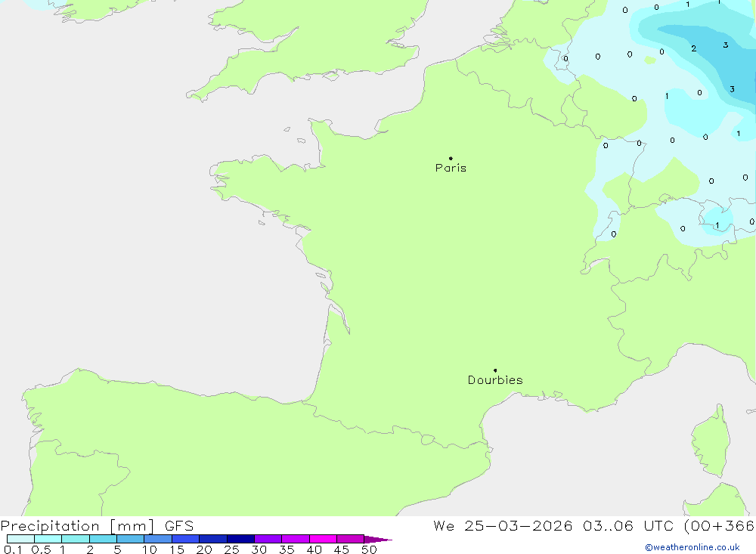Click the 30 mm purple legend swatch

coord(268,539)
